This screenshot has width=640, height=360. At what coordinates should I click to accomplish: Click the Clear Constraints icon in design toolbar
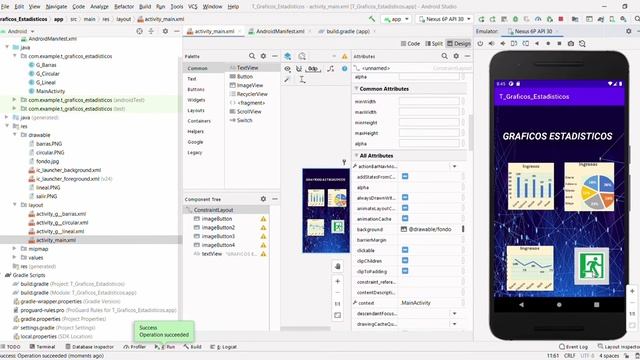coord(331,69)
